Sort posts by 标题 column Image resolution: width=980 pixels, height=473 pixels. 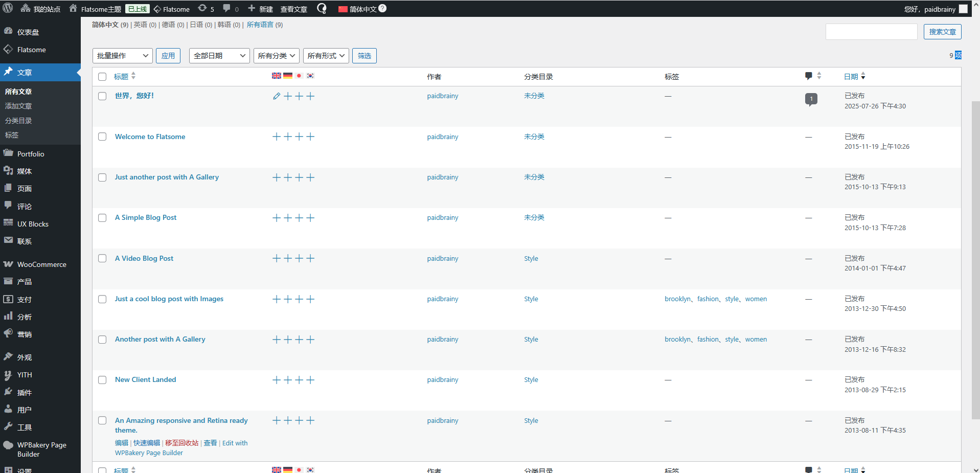tap(124, 76)
